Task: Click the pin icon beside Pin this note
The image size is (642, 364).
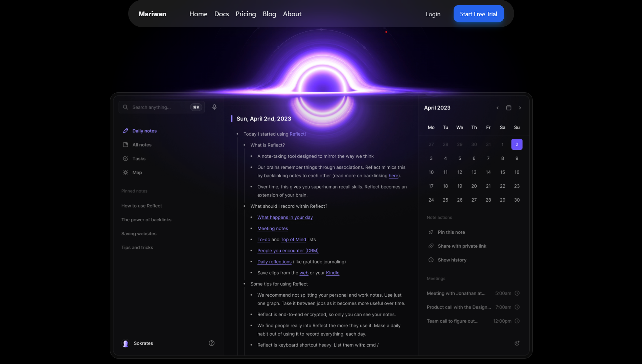Action: pos(431,232)
